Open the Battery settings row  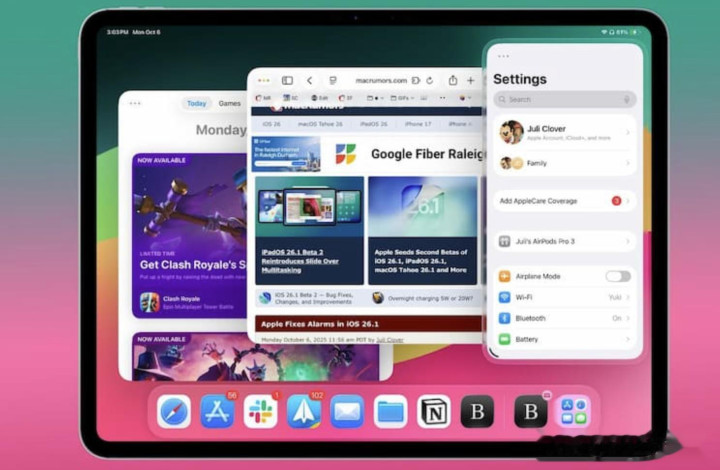[x=565, y=339]
